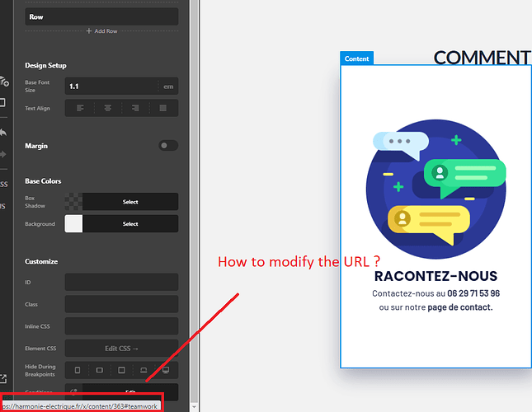Click the white Background color swatch
The image size is (532, 412).
[x=73, y=224]
